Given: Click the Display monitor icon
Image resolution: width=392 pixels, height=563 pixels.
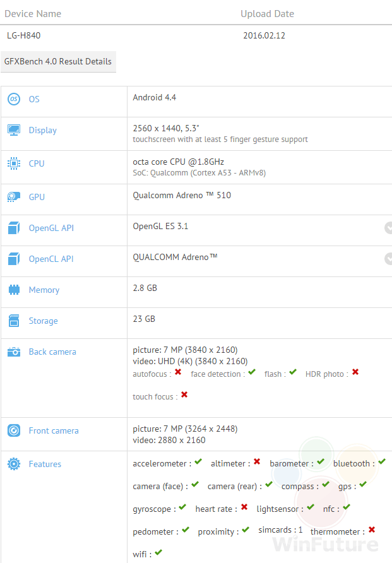Looking at the screenshot, I should pyautogui.click(x=14, y=130).
